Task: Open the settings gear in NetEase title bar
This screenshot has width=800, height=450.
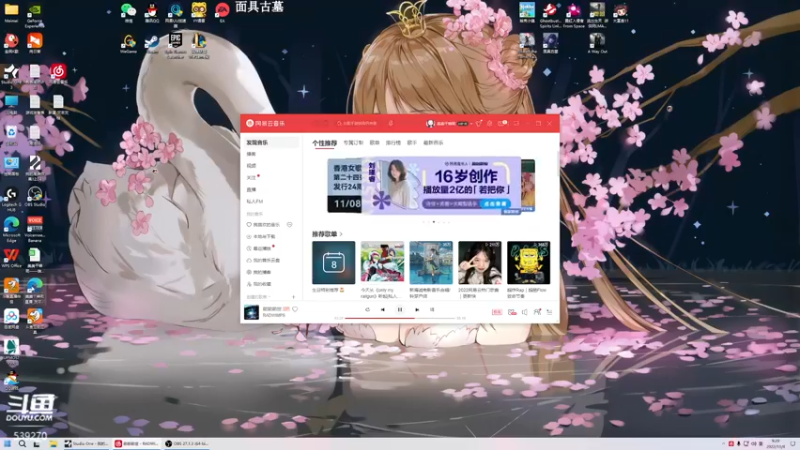Action: [490, 123]
